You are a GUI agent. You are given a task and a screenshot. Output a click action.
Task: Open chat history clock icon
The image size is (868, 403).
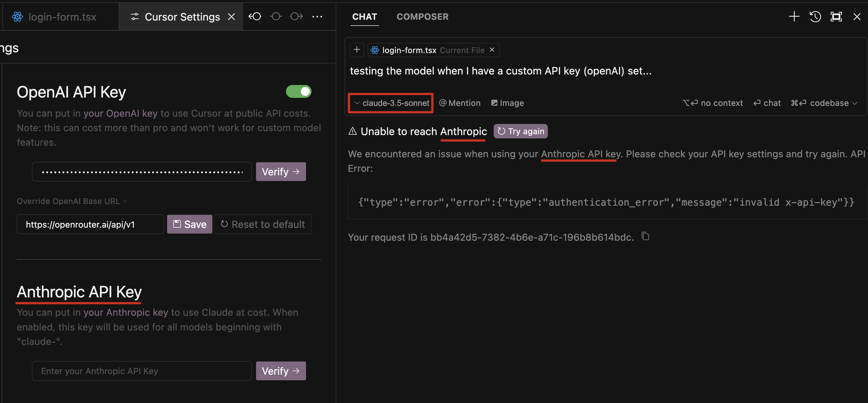click(x=815, y=16)
